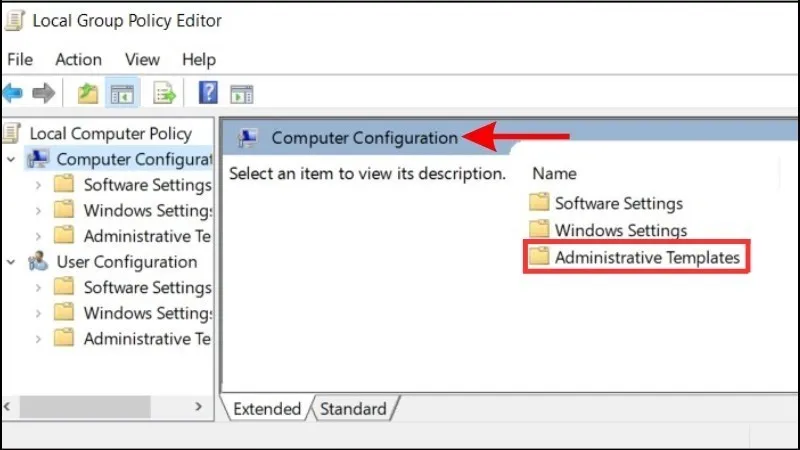Expand Software Settings under Computer Configuration
Image resolution: width=800 pixels, height=450 pixels.
pyautogui.click(x=38, y=185)
